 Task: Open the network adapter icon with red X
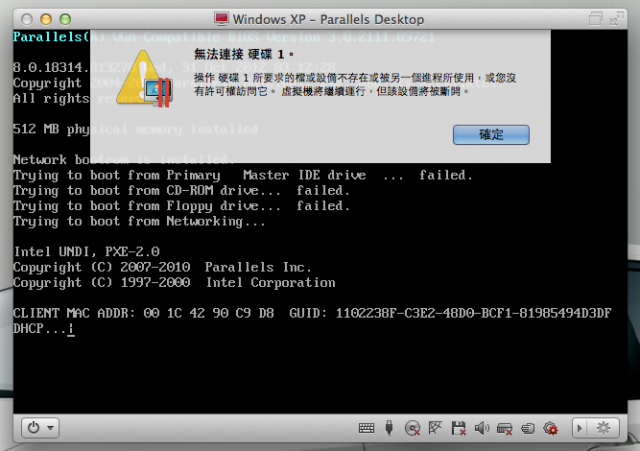(504, 429)
